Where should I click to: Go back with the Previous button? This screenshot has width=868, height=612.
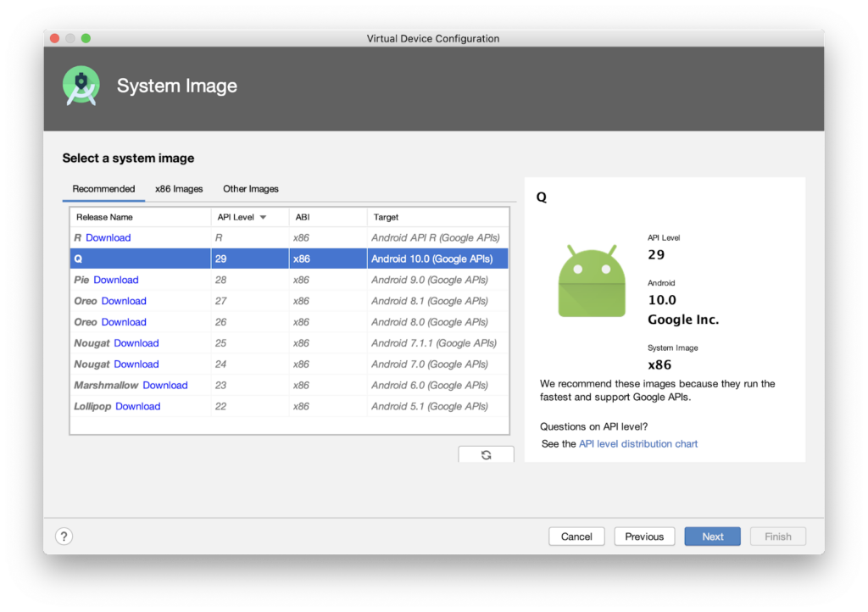click(644, 537)
